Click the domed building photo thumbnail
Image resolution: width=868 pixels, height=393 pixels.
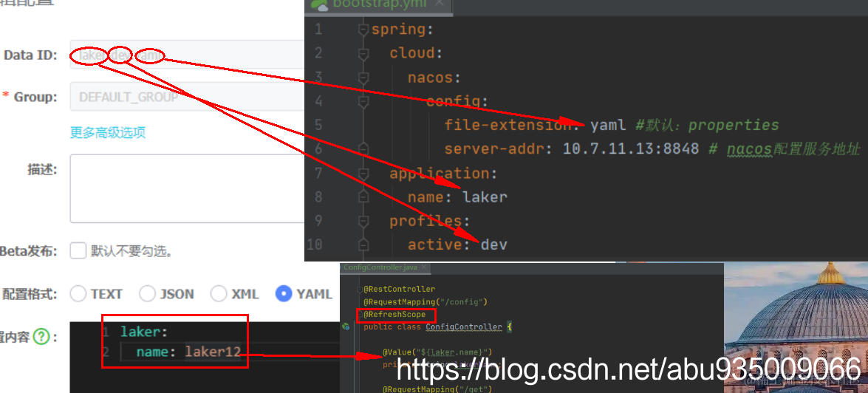pyautogui.click(x=796, y=328)
